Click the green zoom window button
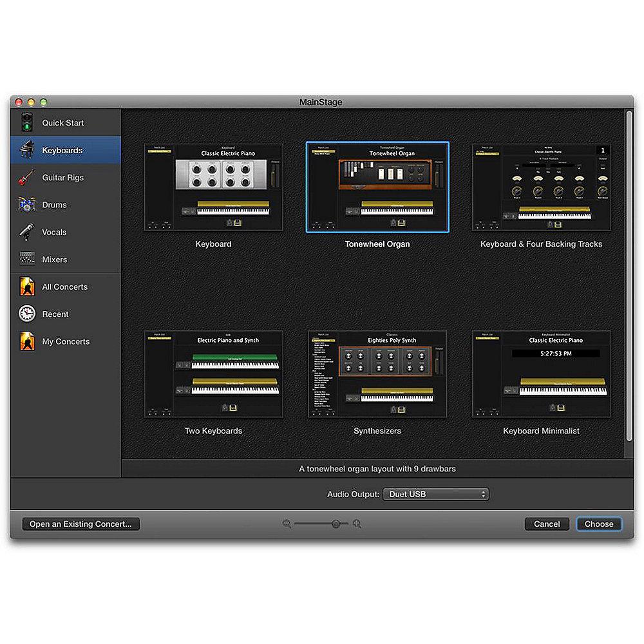 point(44,102)
